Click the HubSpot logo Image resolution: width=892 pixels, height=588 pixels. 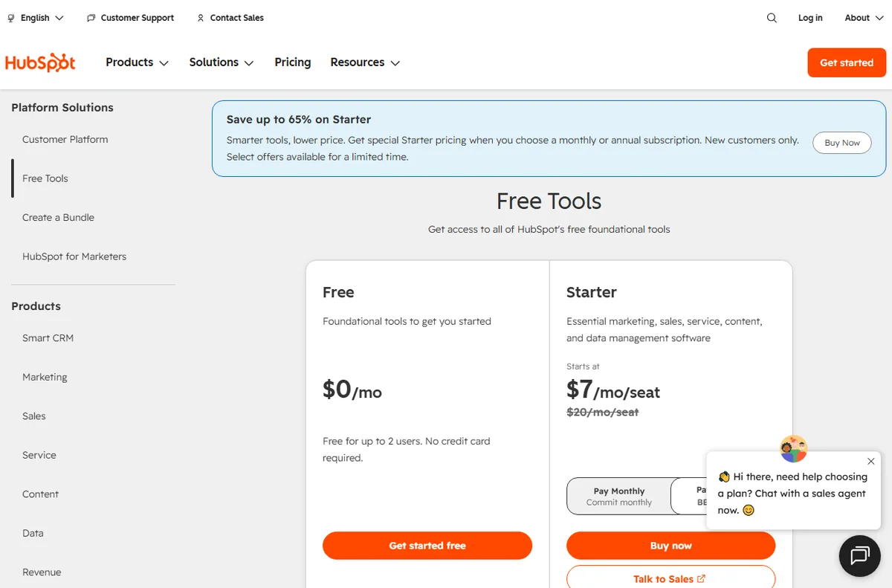point(40,62)
